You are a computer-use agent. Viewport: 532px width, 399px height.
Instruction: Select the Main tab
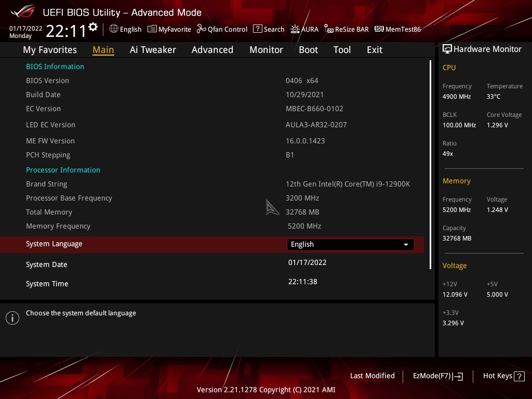103,50
